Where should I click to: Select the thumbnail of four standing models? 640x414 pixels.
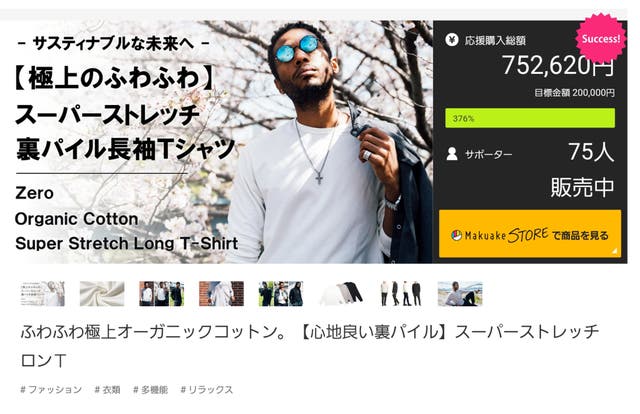(400, 294)
